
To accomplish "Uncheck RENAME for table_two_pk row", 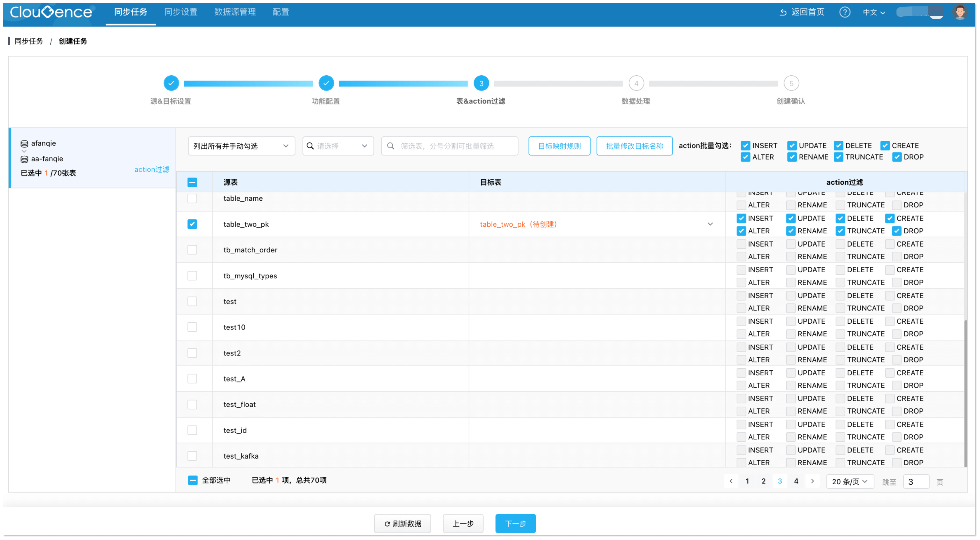I will coord(791,231).
